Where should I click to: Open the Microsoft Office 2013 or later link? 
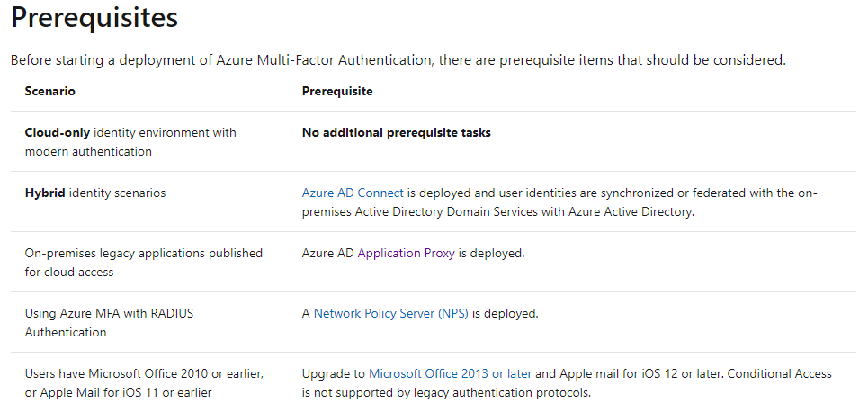450,374
